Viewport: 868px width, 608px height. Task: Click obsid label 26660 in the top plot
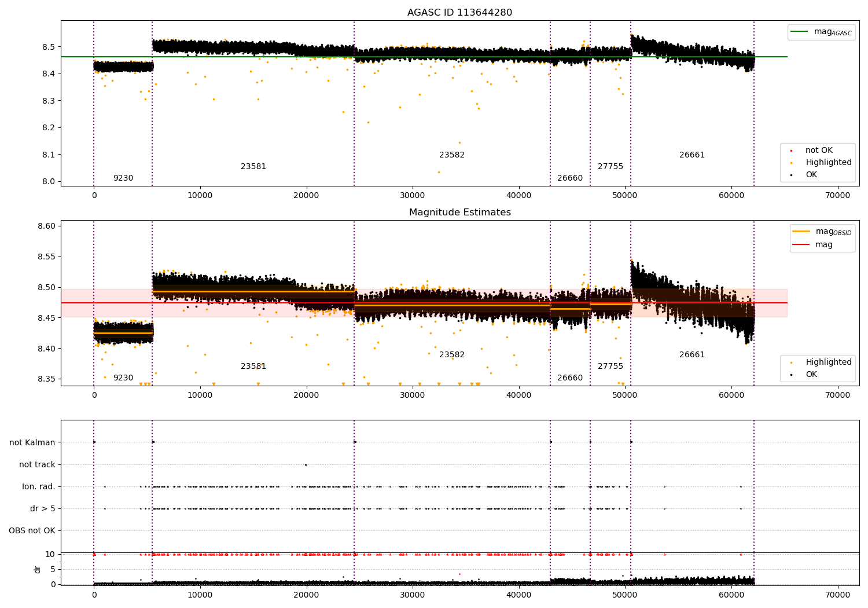570,178
